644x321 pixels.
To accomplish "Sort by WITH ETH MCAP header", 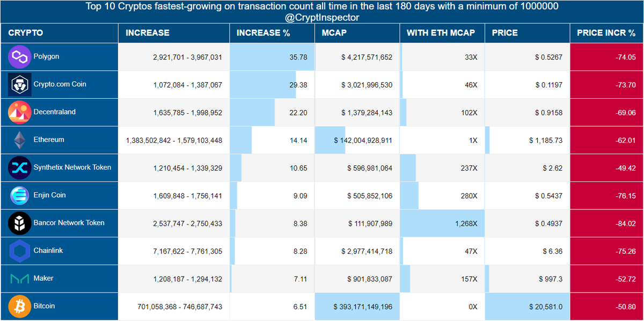I will [x=442, y=33].
